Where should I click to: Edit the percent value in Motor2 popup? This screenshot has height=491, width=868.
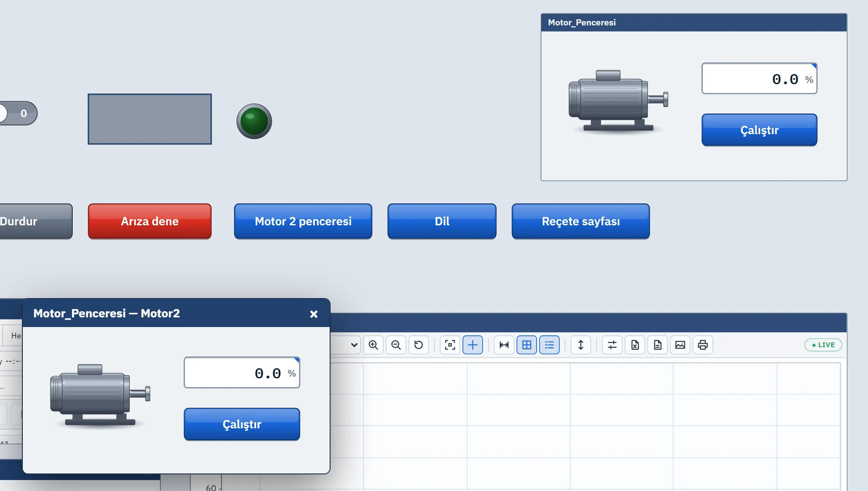pos(242,373)
